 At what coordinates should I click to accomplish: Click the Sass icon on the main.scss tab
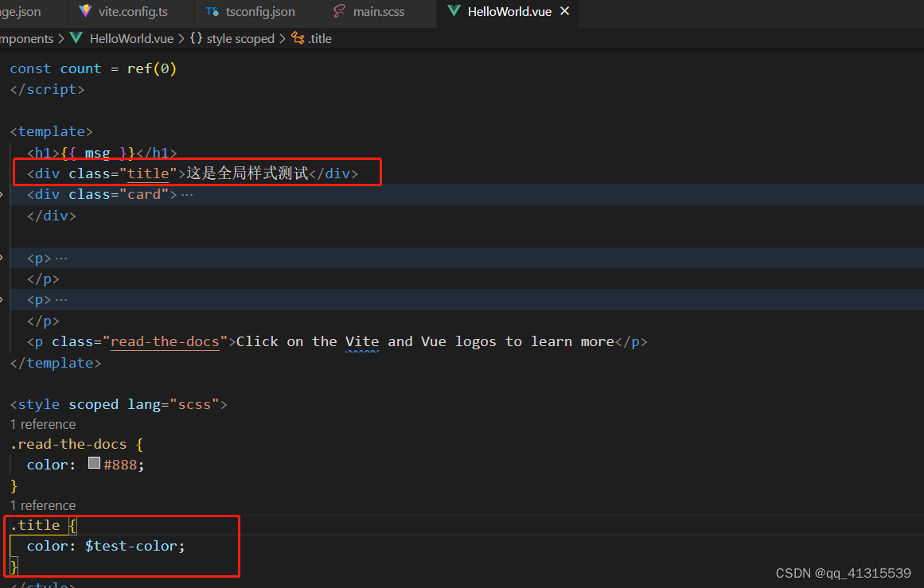(x=341, y=11)
